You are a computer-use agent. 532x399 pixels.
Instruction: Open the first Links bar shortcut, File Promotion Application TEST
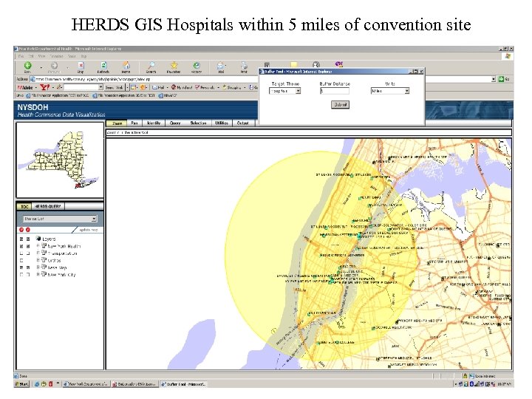pyautogui.click(x=58, y=95)
